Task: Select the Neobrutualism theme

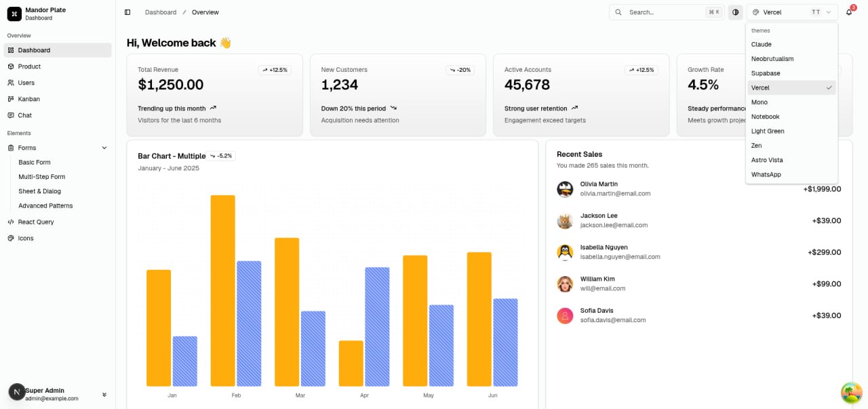Action: point(791,59)
